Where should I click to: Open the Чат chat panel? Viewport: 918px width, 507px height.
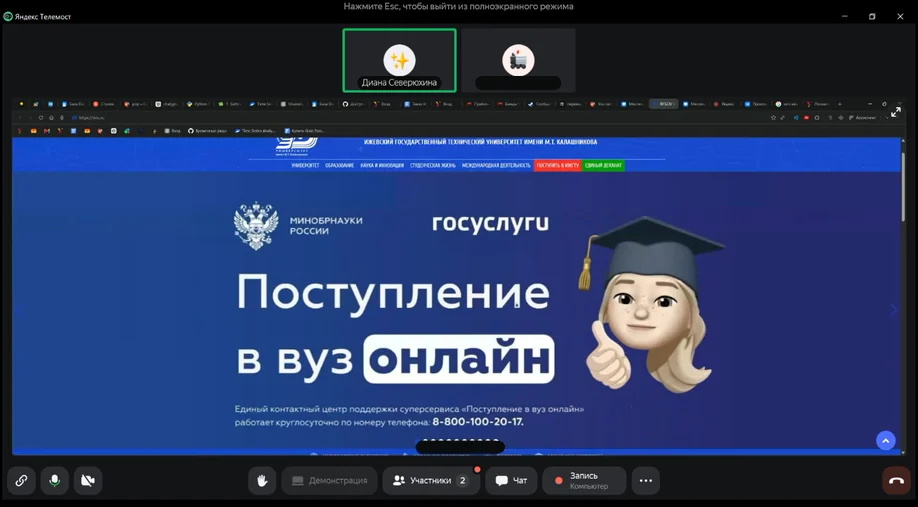tap(511, 481)
